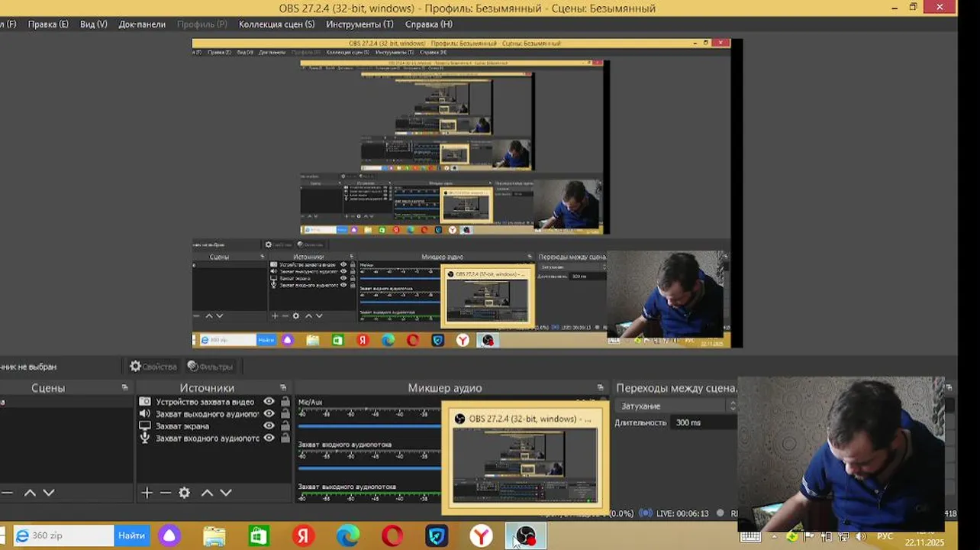
Task: Pop out the Источники dock panel
Action: [x=283, y=388]
